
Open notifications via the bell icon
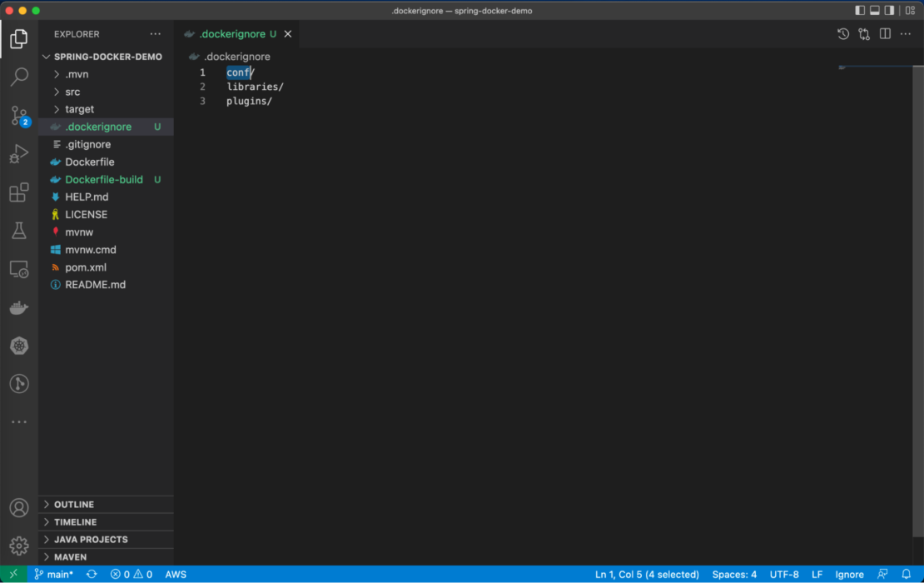(x=907, y=574)
